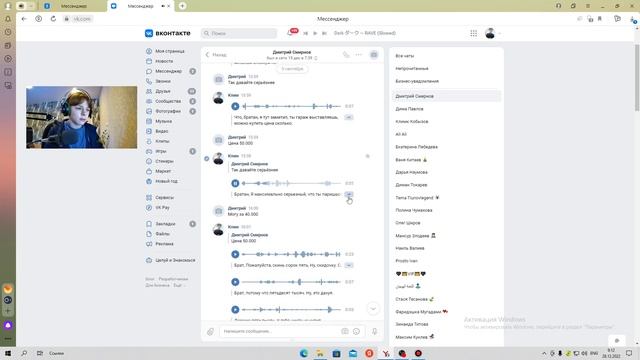This screenshot has height=360, width=640.
Task: Click the Файлы document icon
Action: [149, 234]
